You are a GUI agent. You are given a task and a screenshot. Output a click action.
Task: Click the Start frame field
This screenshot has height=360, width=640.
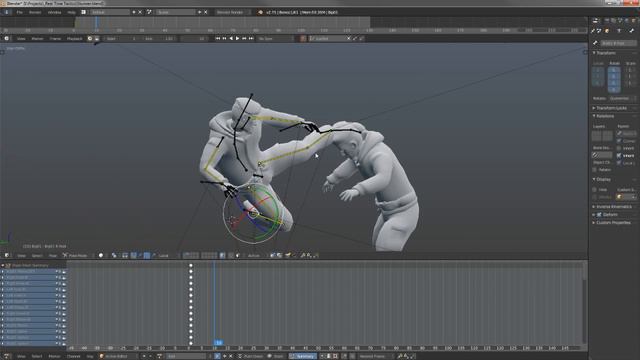coord(122,38)
